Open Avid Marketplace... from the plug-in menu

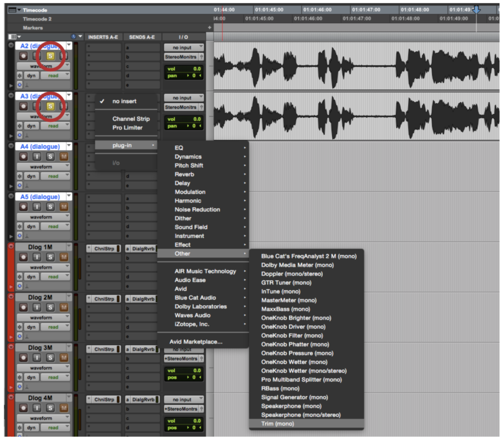[x=203, y=342]
